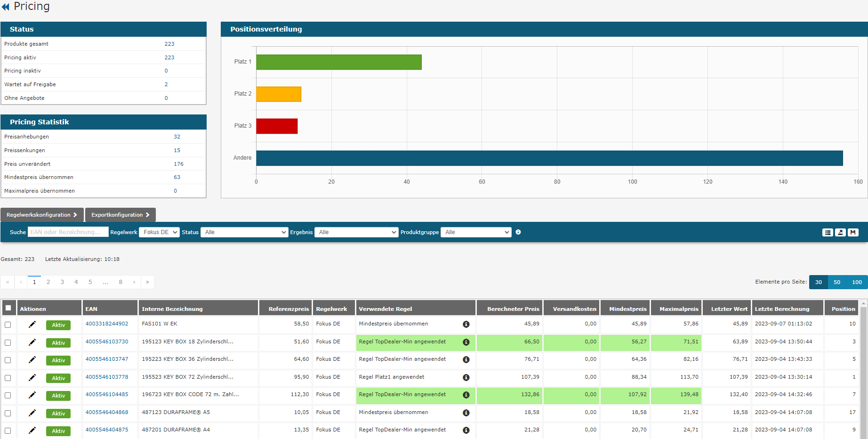Open the Regelwerk dropdown showing Fokus DE
Screen dimensions: 868x439
tap(159, 232)
